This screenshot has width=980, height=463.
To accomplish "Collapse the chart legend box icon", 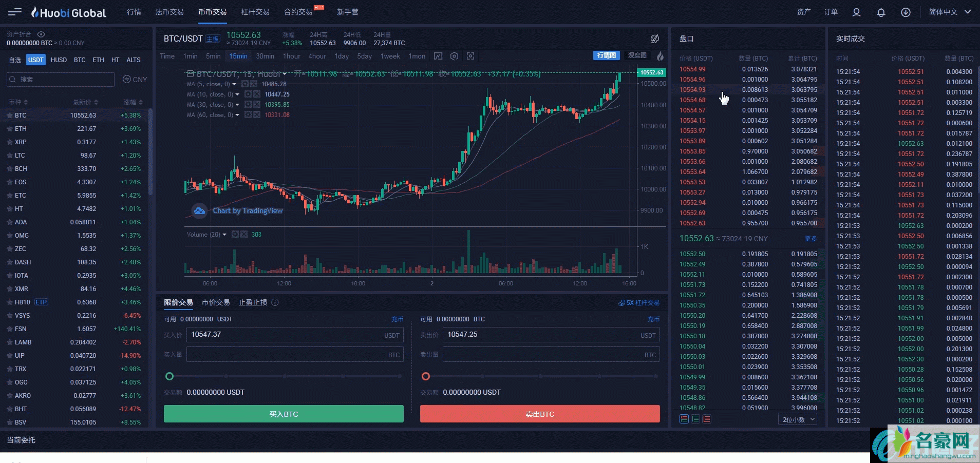I will [x=190, y=74].
